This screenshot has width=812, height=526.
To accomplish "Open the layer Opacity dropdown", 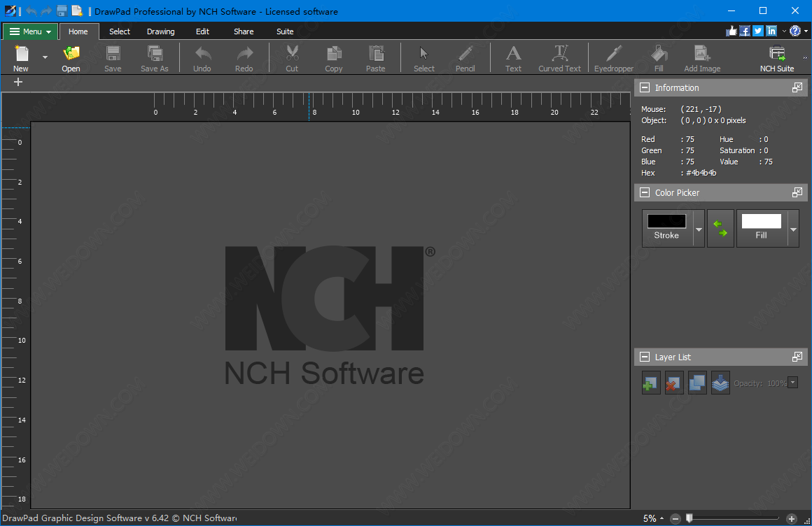I will coord(793,383).
